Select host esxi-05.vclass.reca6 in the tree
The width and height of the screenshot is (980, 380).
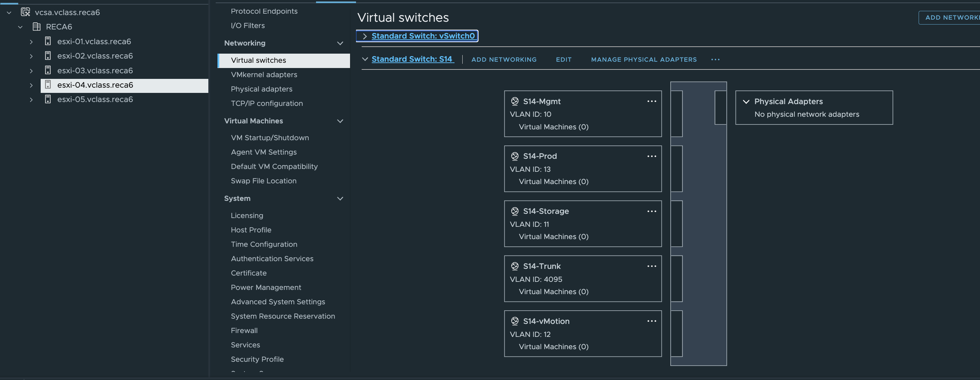95,99
